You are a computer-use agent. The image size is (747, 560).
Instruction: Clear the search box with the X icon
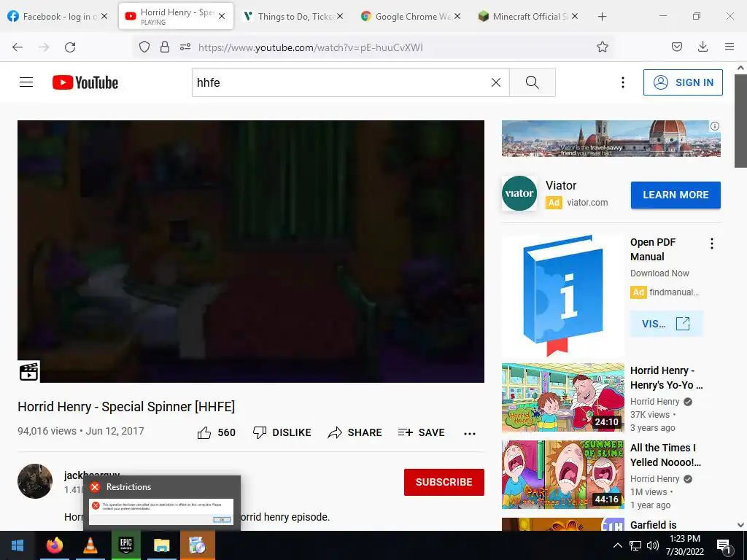tap(496, 82)
